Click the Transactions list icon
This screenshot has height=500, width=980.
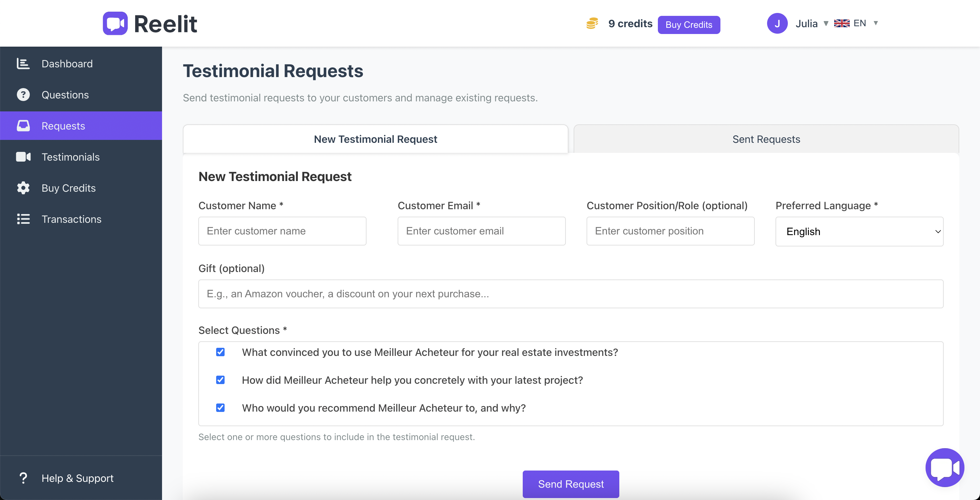(23, 219)
